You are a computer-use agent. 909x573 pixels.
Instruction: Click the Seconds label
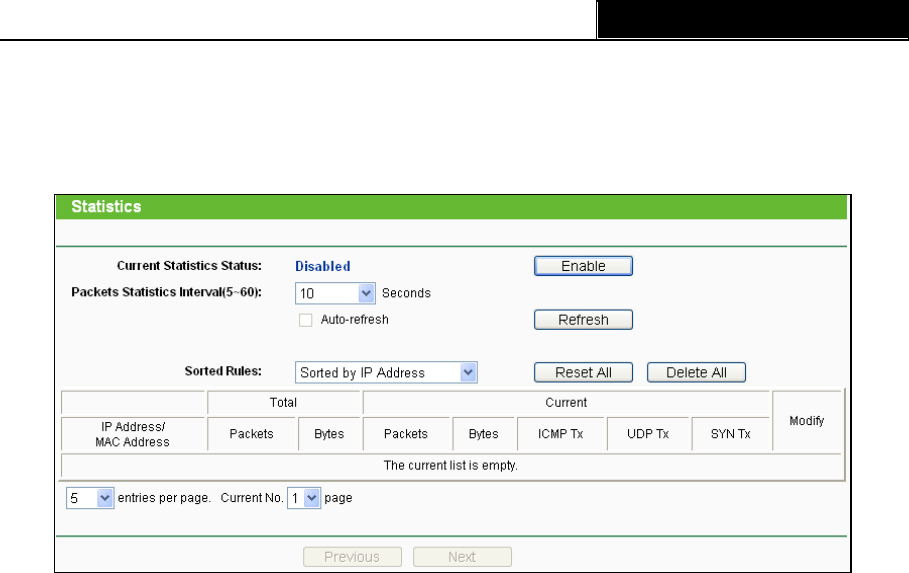406,293
